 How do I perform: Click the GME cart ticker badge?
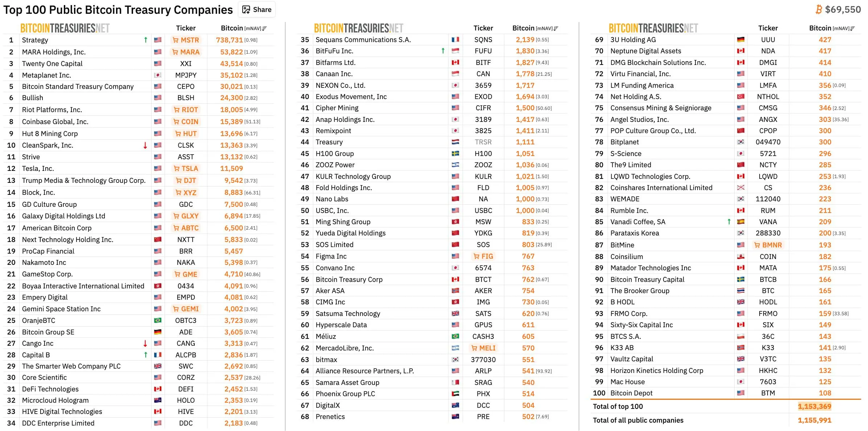pyautogui.click(x=186, y=274)
